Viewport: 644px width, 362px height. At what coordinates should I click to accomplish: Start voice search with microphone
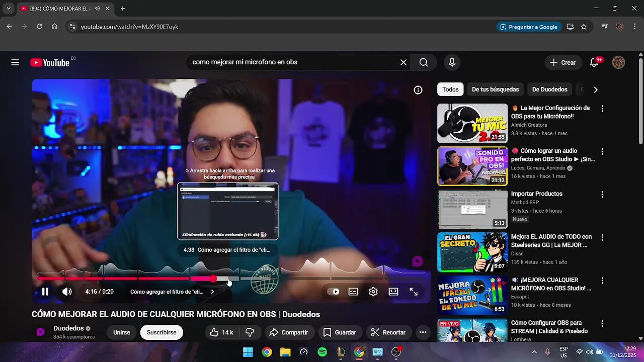(x=452, y=62)
